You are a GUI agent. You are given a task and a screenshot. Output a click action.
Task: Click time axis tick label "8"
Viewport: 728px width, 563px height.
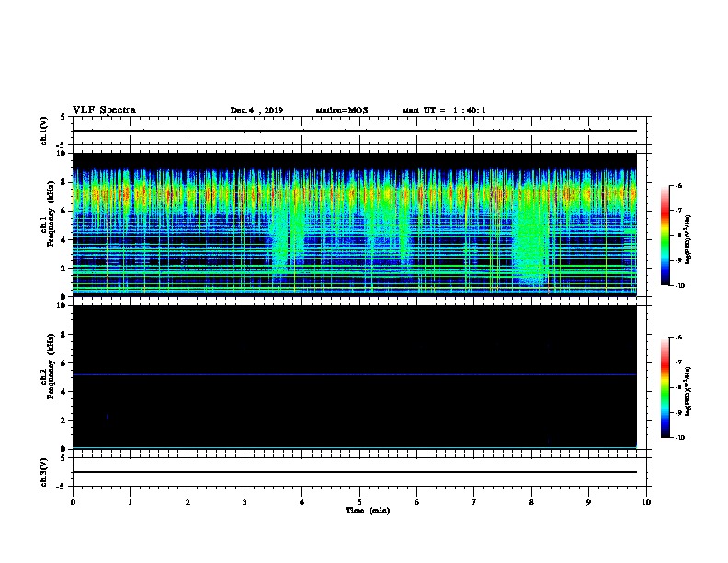coord(531,502)
